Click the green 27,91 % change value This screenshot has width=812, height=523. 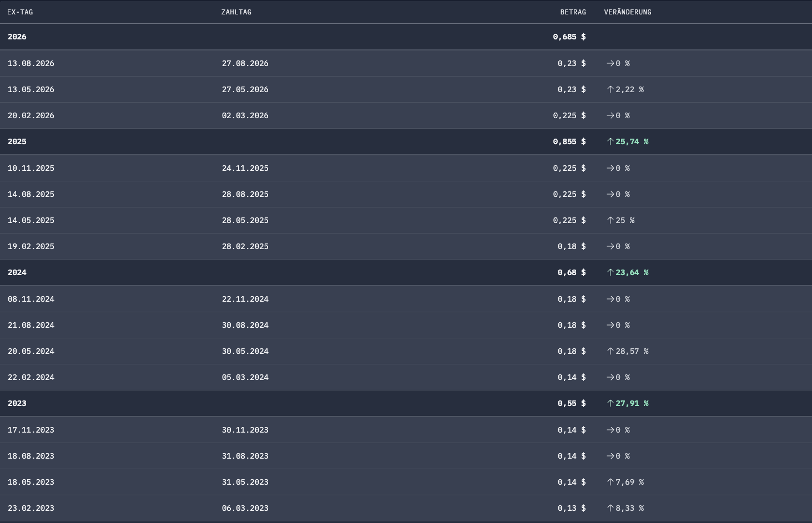[632, 403]
